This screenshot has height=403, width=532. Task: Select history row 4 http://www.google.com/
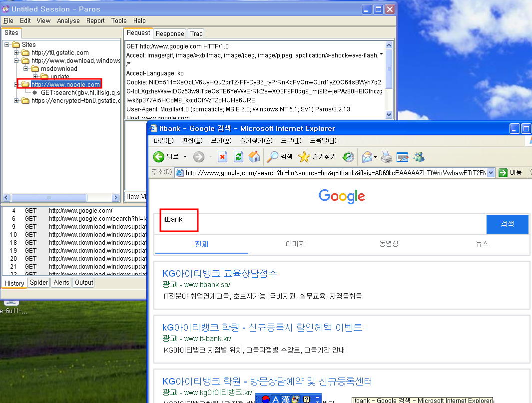point(75,211)
